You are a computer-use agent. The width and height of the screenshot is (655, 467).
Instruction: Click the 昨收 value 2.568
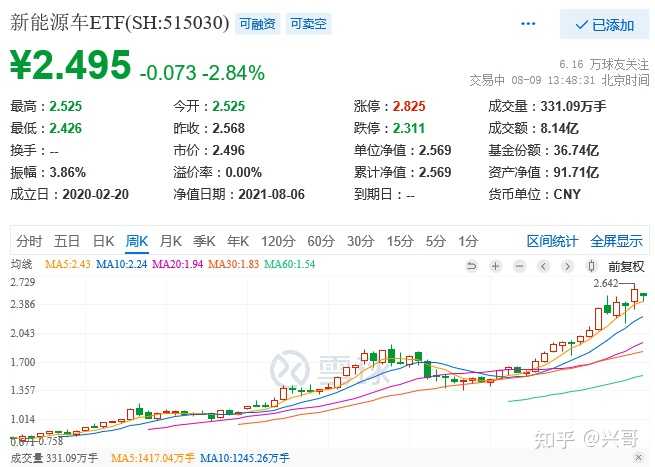click(x=228, y=128)
